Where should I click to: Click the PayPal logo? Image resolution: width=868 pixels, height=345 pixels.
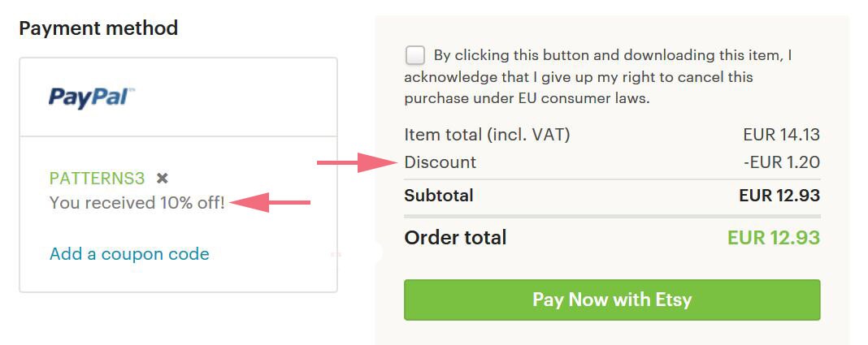click(92, 98)
